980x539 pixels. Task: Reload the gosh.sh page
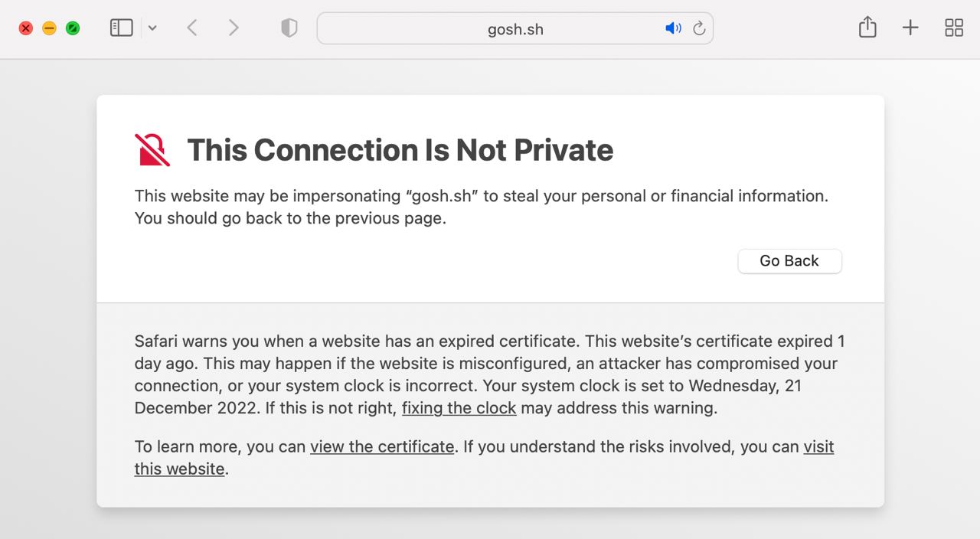(699, 28)
